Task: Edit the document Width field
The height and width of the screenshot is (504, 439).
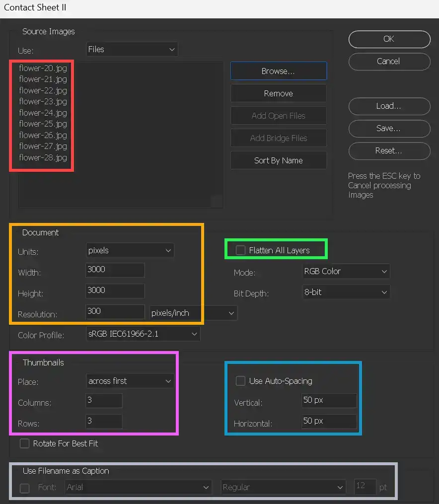Action: point(115,270)
